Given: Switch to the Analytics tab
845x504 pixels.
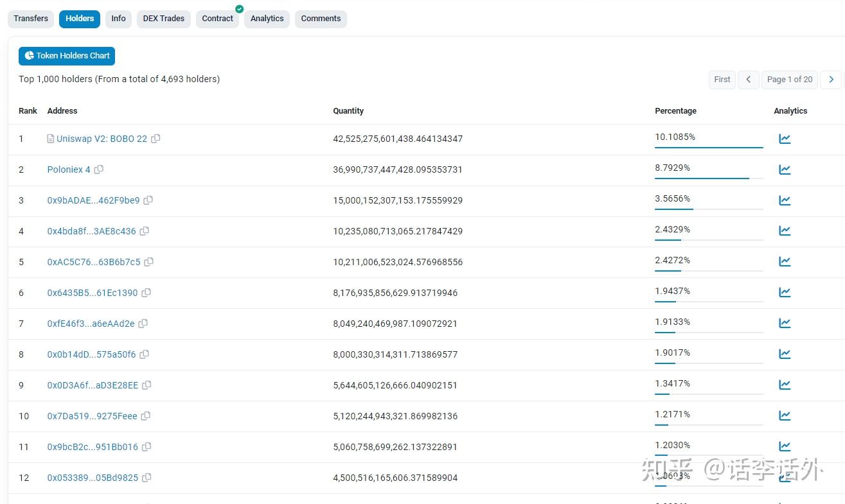Looking at the screenshot, I should [267, 19].
